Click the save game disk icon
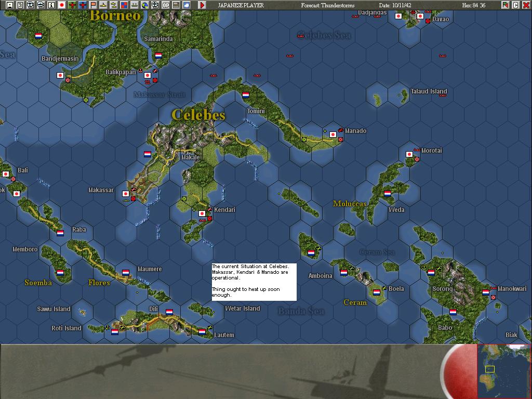532x399 pixels. pyautogui.click(x=10, y=5)
